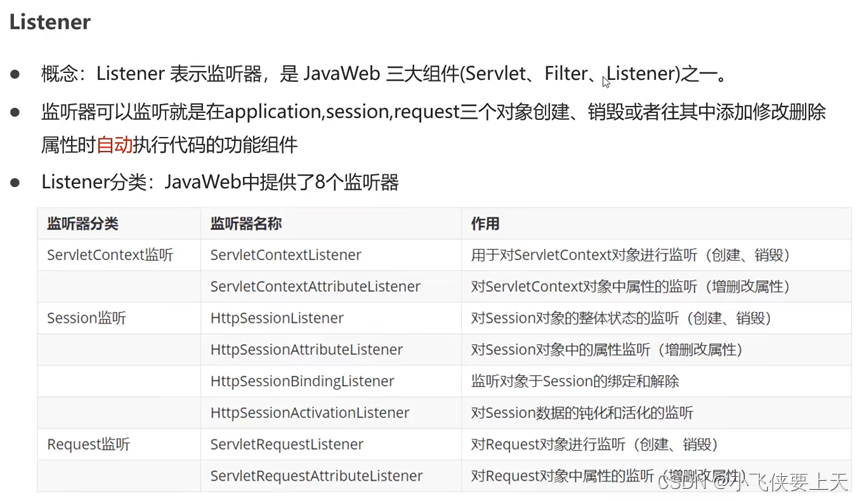This screenshot has width=864, height=501.
Task: Click the 监听对象于Session的绑定和解除 description
Action: click(575, 381)
